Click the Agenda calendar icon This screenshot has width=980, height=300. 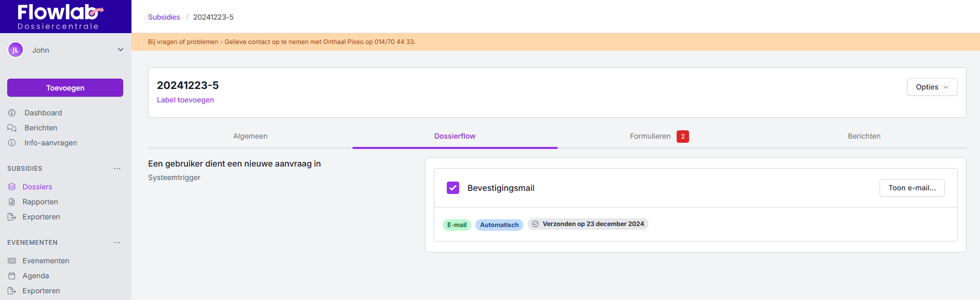pos(12,276)
